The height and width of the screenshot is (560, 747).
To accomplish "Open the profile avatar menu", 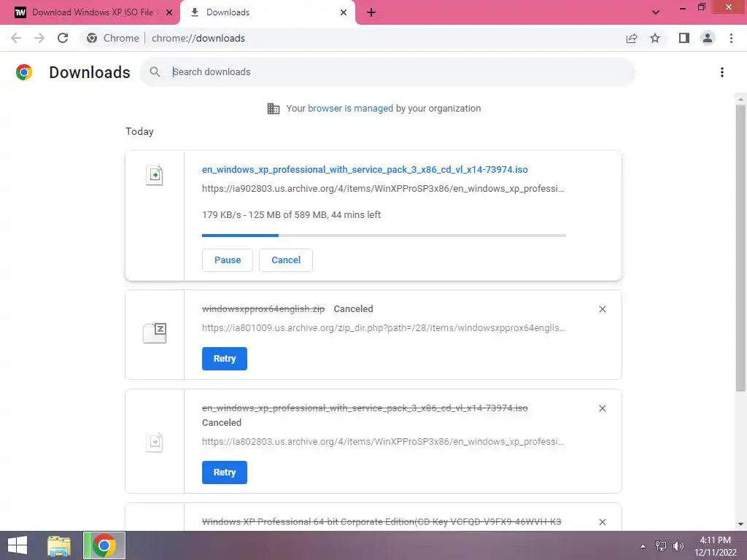I will pos(708,38).
